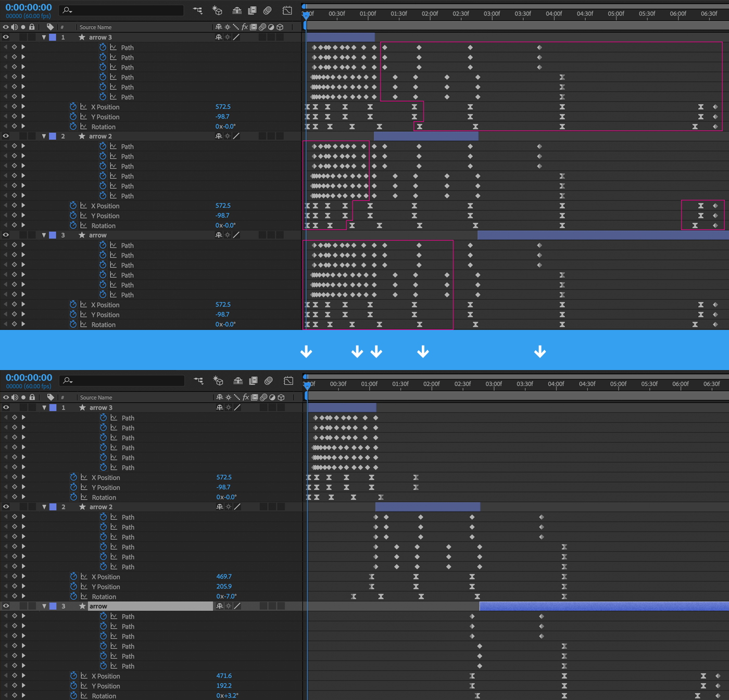
Task: Toggle the Draft 3D icon in the toolbar
Action: 217,10
